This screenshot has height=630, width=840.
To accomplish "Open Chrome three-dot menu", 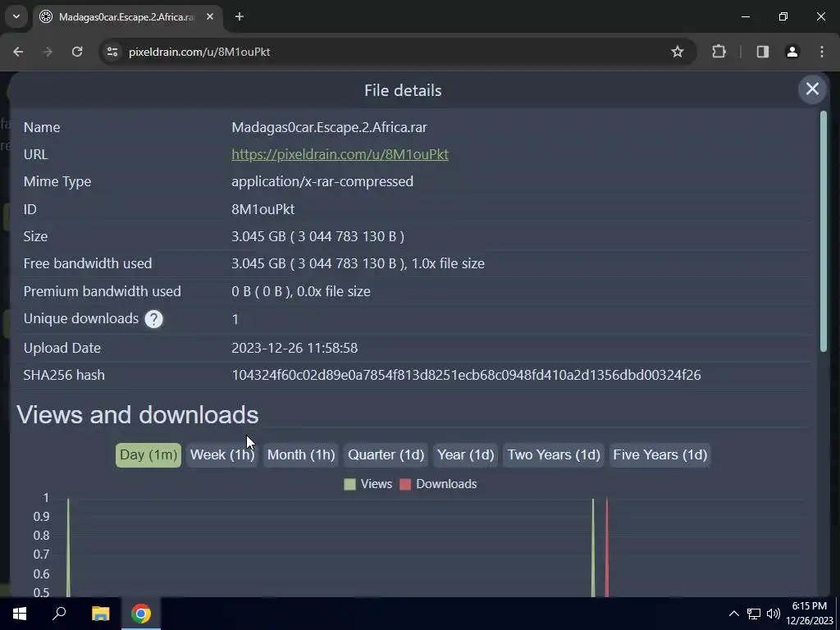I will pos(822,52).
